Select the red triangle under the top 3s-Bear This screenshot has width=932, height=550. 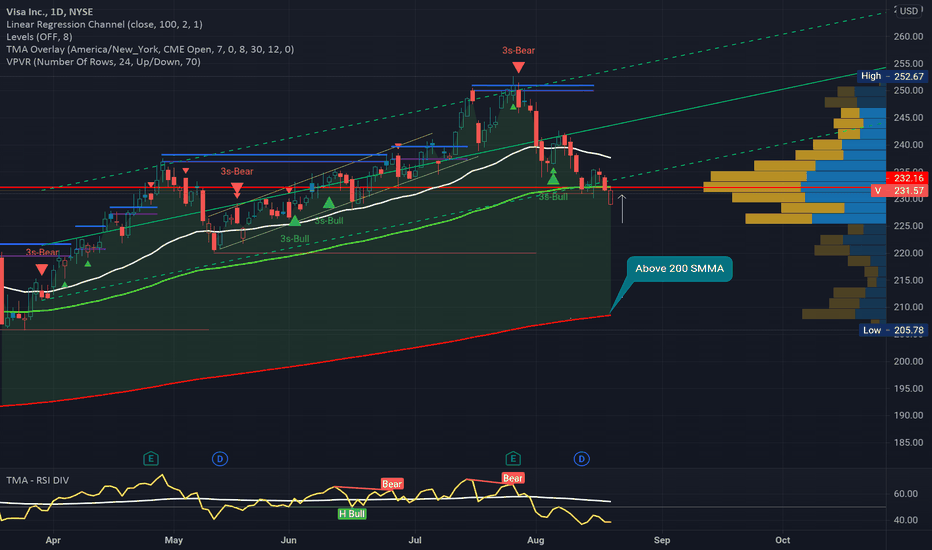[518, 67]
